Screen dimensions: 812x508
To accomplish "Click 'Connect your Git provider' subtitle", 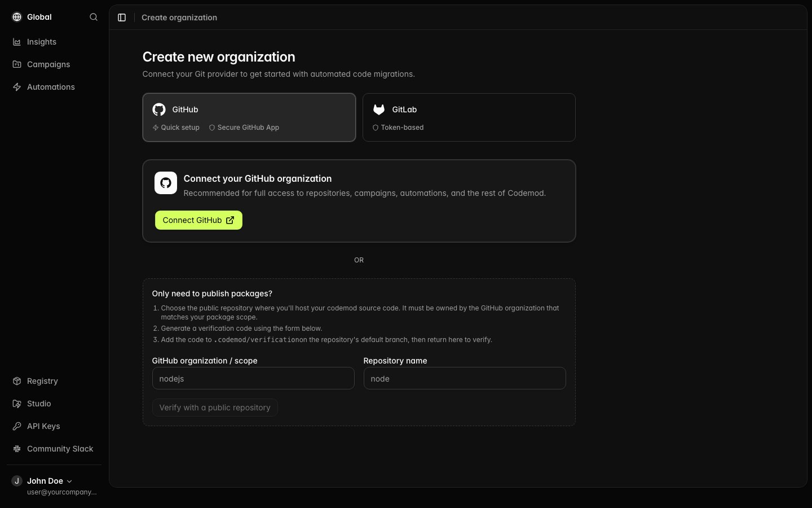I will point(279,74).
